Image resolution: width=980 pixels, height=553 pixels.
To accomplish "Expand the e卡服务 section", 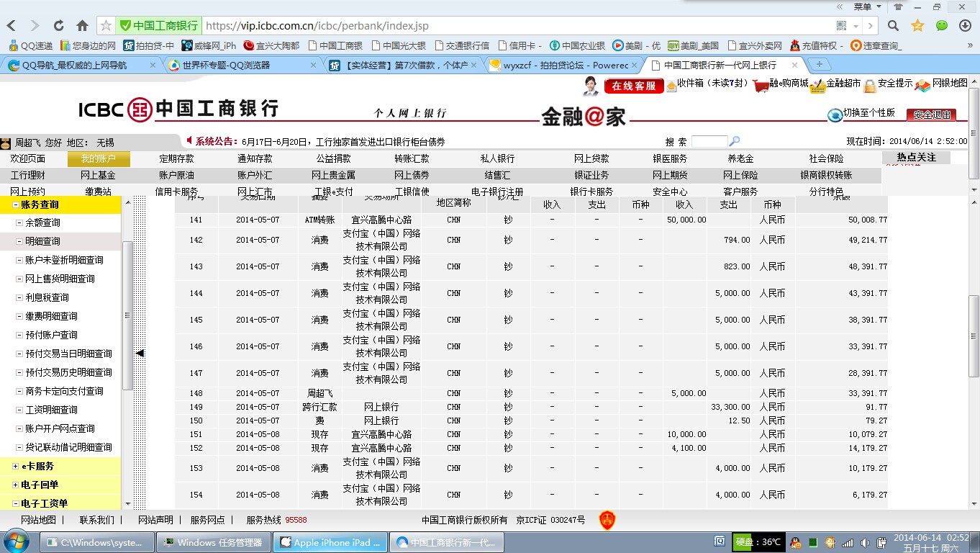I will click(16, 467).
